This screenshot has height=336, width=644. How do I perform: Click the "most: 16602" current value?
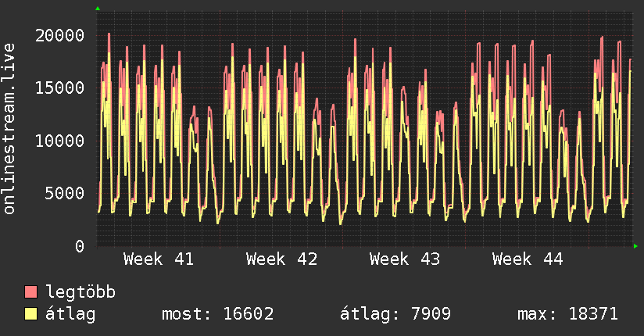coord(217,314)
